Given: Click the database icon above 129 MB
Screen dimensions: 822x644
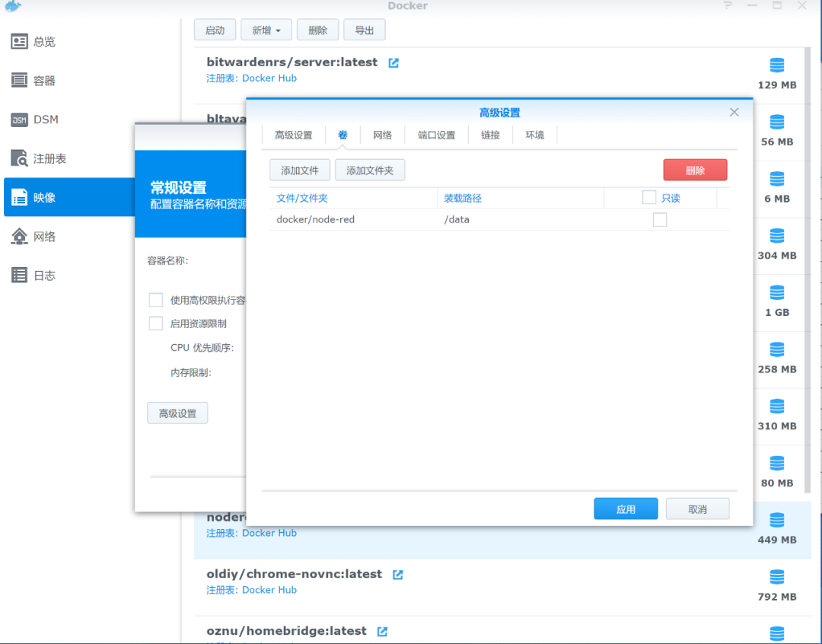Looking at the screenshot, I should click(x=777, y=65).
